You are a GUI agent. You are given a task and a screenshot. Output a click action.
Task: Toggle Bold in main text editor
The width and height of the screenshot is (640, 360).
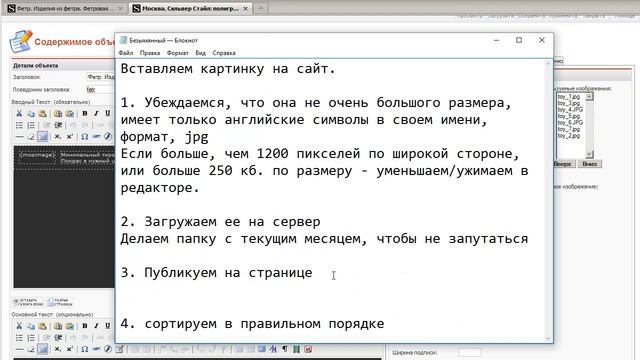point(84,326)
